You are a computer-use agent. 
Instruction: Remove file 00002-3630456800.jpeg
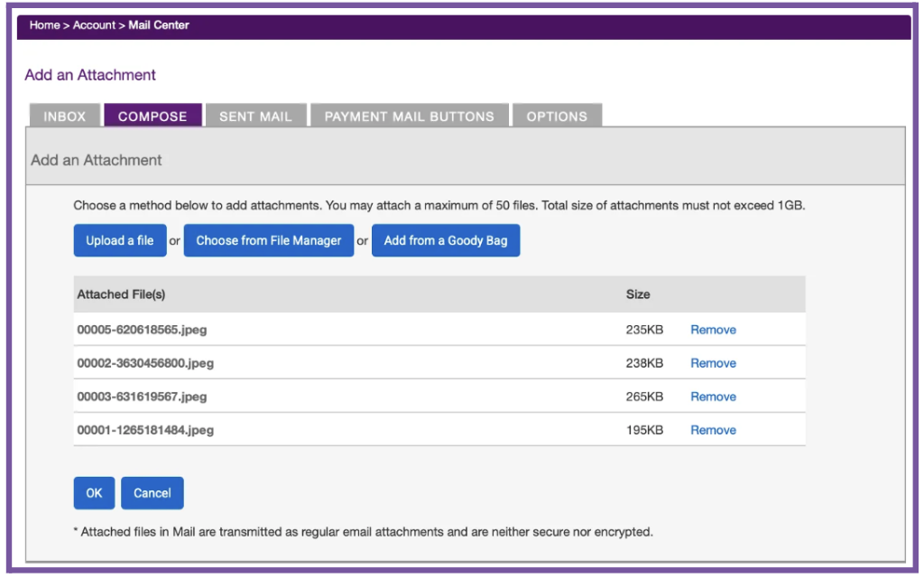[713, 363]
